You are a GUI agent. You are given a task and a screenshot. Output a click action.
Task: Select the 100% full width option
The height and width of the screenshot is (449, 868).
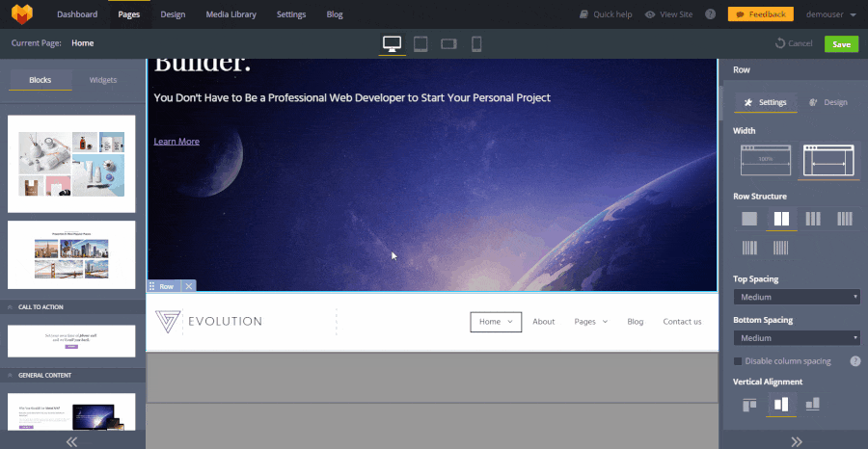[x=765, y=160]
